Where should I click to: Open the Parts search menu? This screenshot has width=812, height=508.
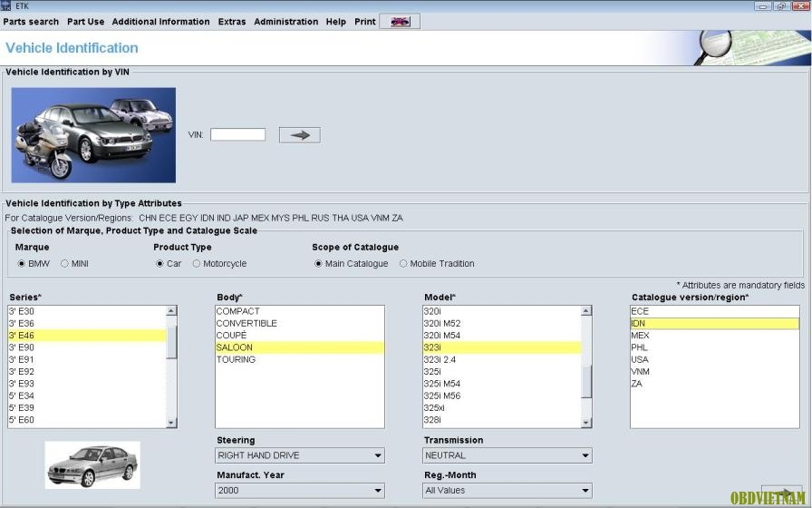coord(31,22)
